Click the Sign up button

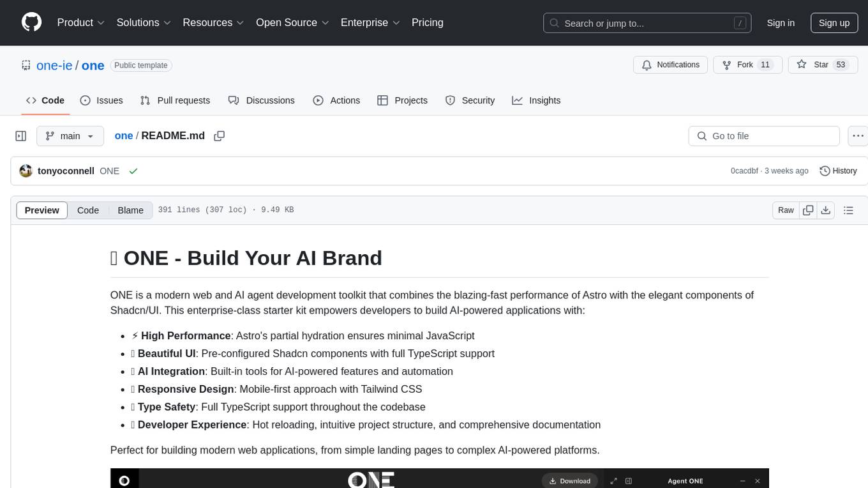pos(834,23)
